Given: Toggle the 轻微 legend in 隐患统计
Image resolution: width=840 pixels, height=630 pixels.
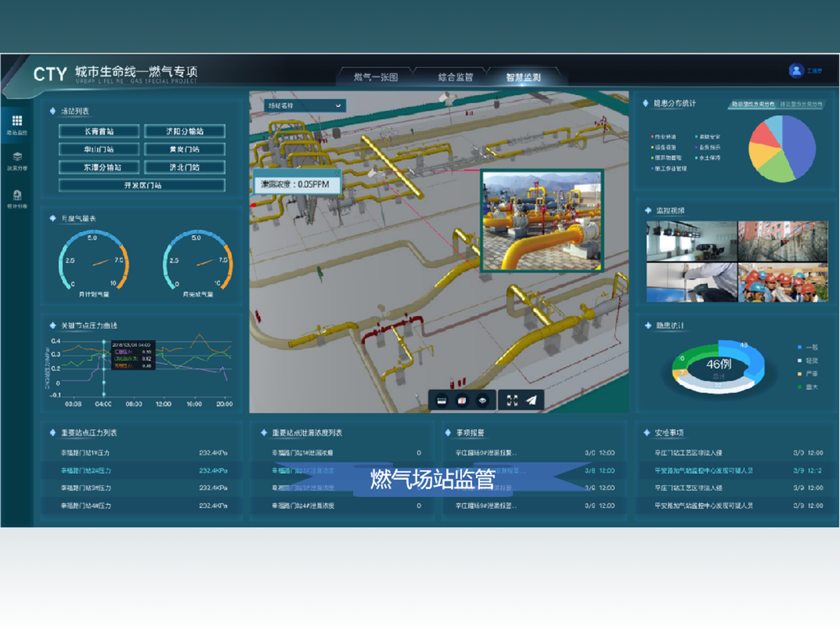Looking at the screenshot, I should [808, 361].
